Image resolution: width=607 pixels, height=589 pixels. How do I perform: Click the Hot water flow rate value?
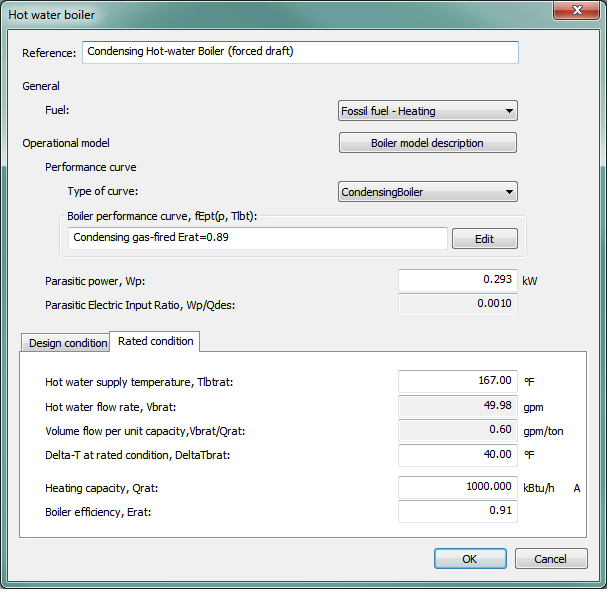tap(457, 406)
